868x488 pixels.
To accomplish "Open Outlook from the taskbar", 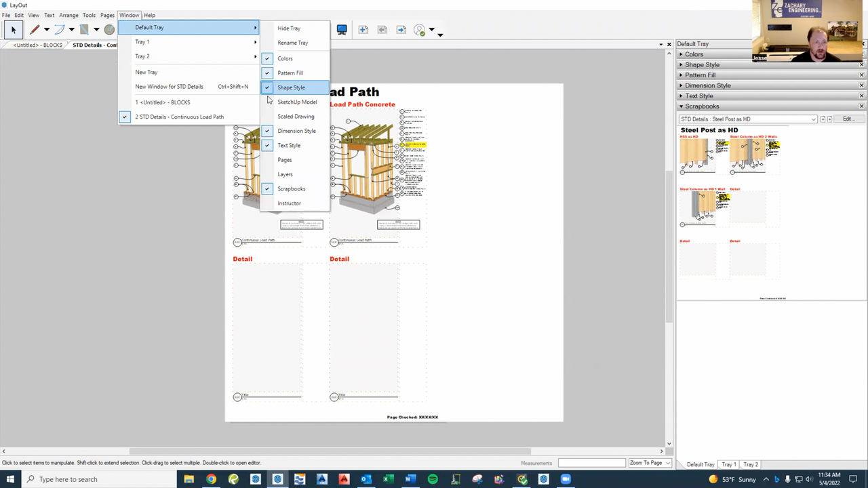I will (366, 479).
